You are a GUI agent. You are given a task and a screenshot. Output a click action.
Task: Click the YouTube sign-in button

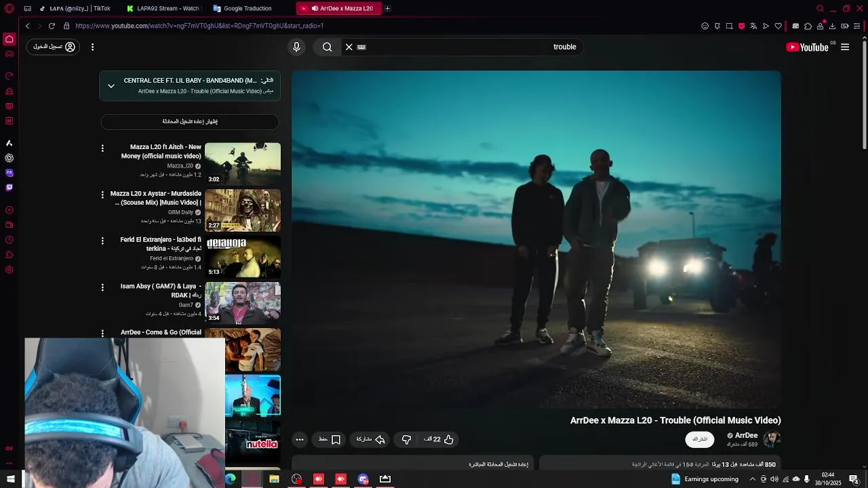point(54,47)
